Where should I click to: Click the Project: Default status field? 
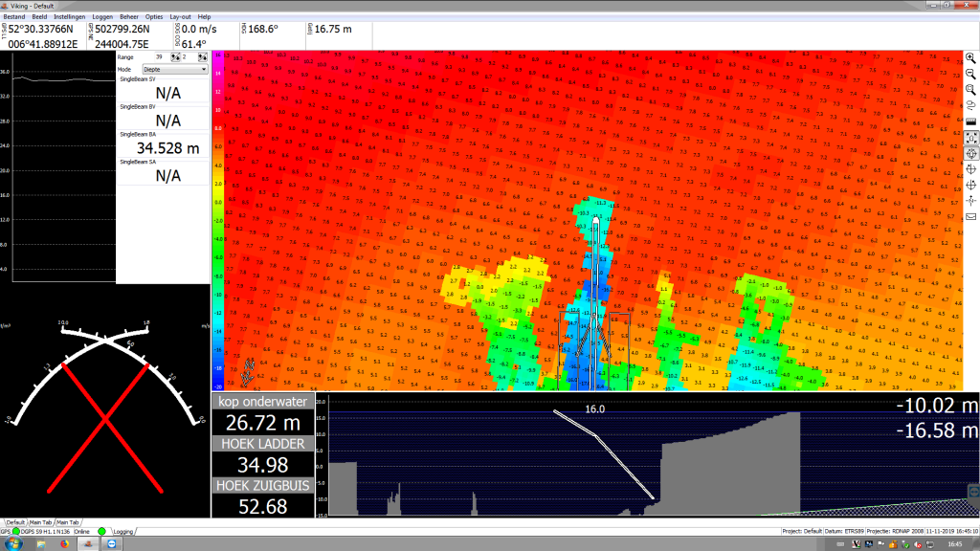pyautogui.click(x=802, y=531)
